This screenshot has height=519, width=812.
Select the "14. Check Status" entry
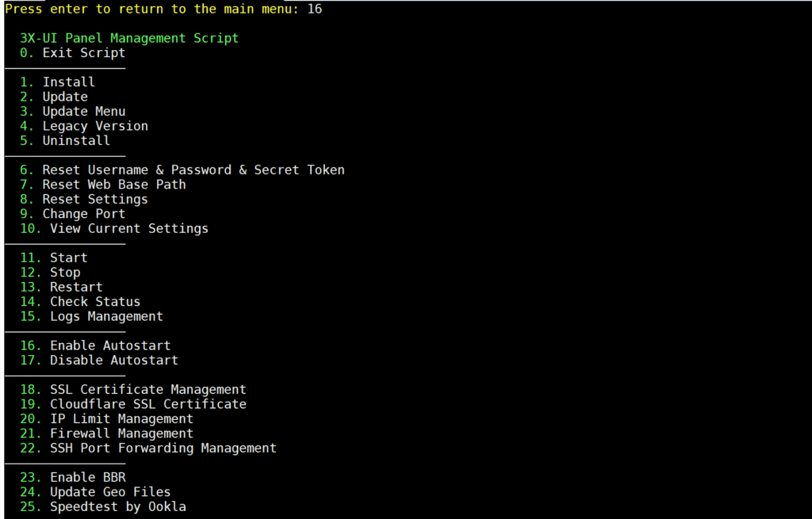80,302
